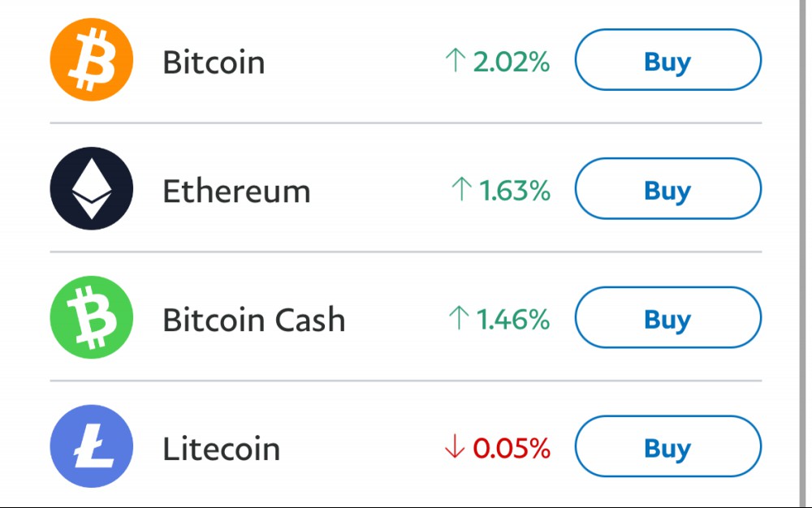Select Buy next to Bitcoin Cash
812x508 pixels.
click(668, 317)
